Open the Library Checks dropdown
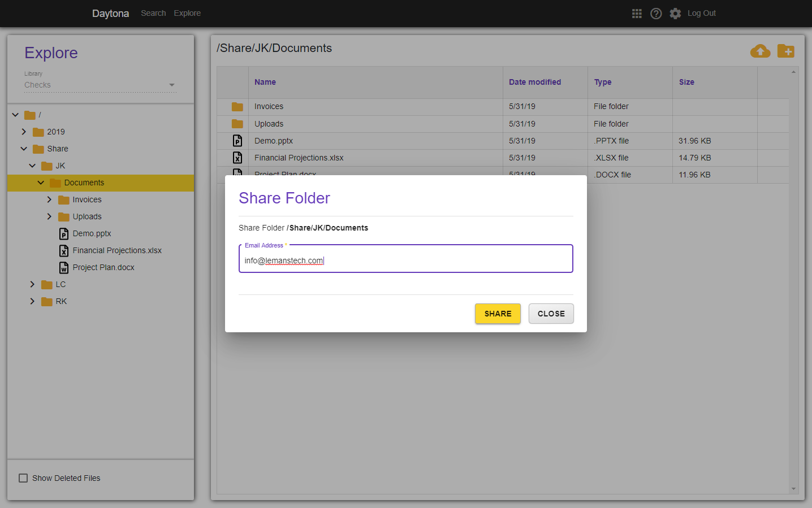The image size is (812, 508). [x=100, y=85]
